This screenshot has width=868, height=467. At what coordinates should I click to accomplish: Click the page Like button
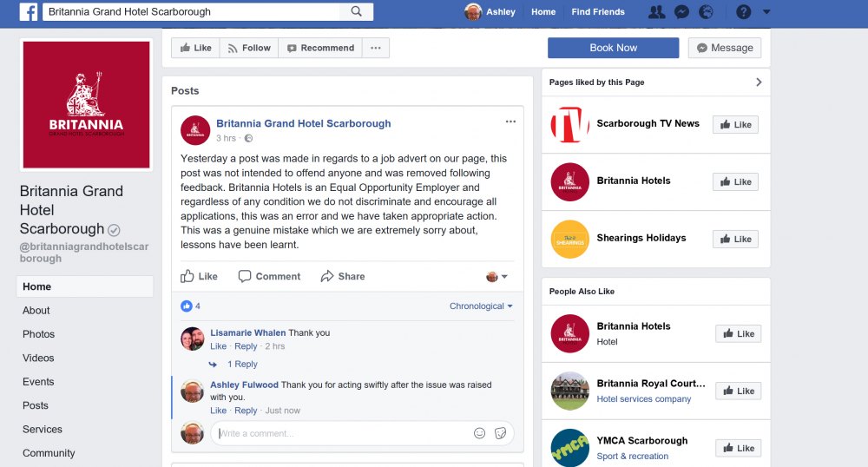click(x=195, y=48)
